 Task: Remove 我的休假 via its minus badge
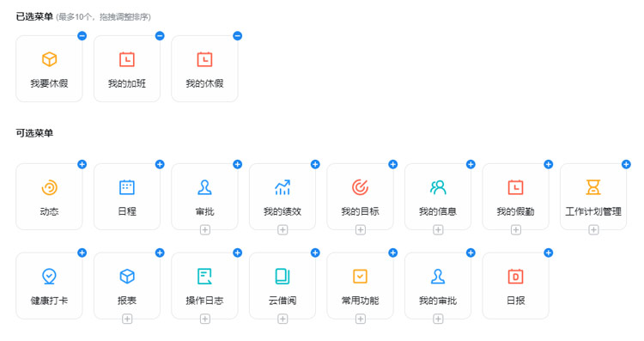(237, 36)
